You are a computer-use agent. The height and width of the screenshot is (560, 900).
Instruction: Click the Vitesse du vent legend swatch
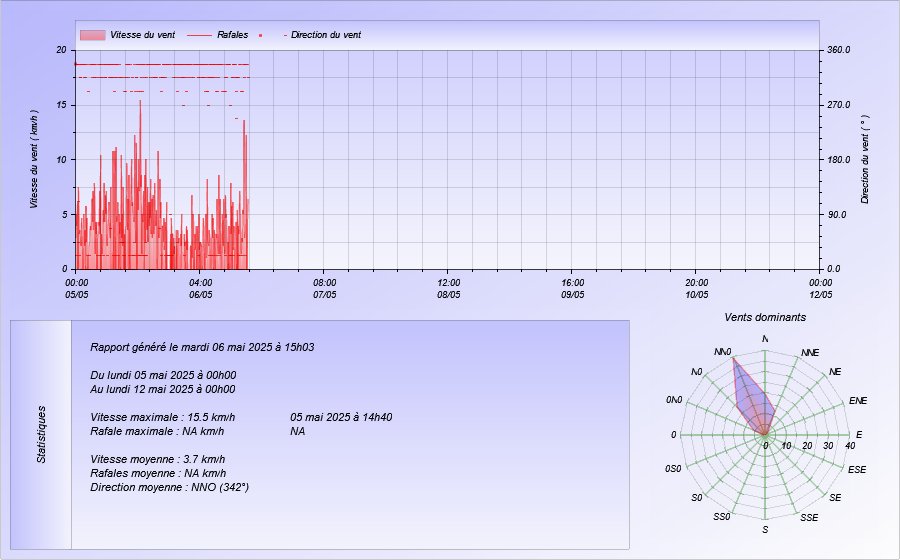92,35
